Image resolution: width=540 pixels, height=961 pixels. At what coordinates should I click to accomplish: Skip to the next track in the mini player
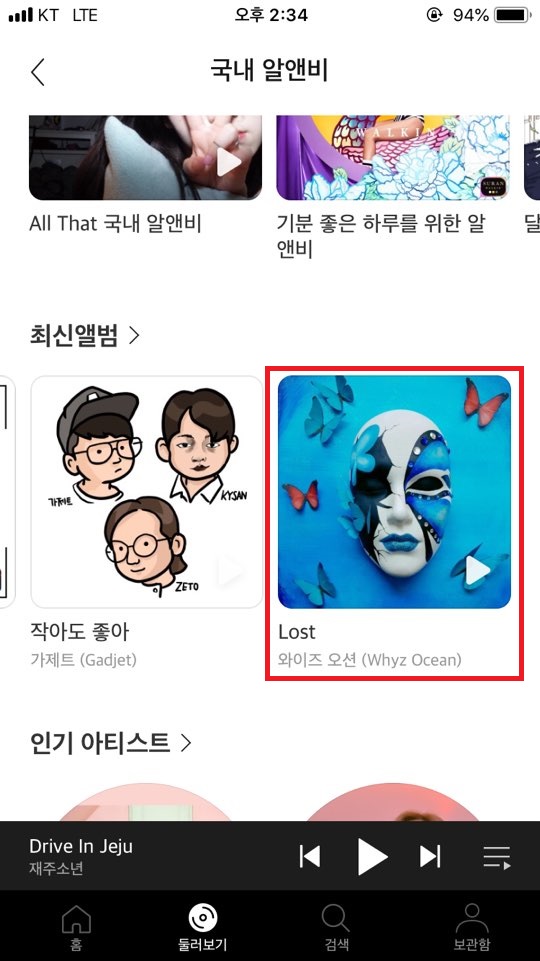click(430, 856)
